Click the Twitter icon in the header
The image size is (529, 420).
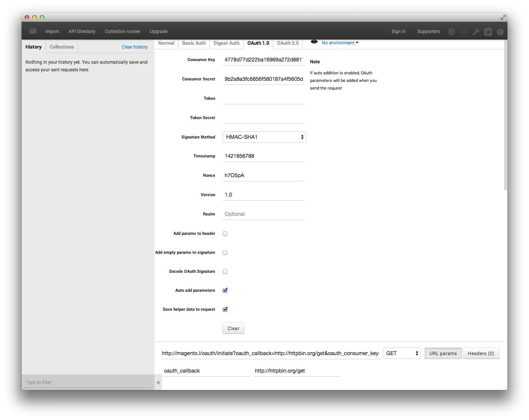click(x=488, y=31)
